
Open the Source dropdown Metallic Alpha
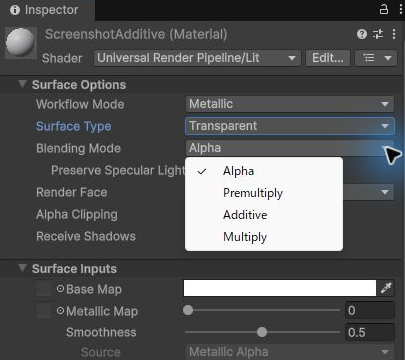[290, 352]
